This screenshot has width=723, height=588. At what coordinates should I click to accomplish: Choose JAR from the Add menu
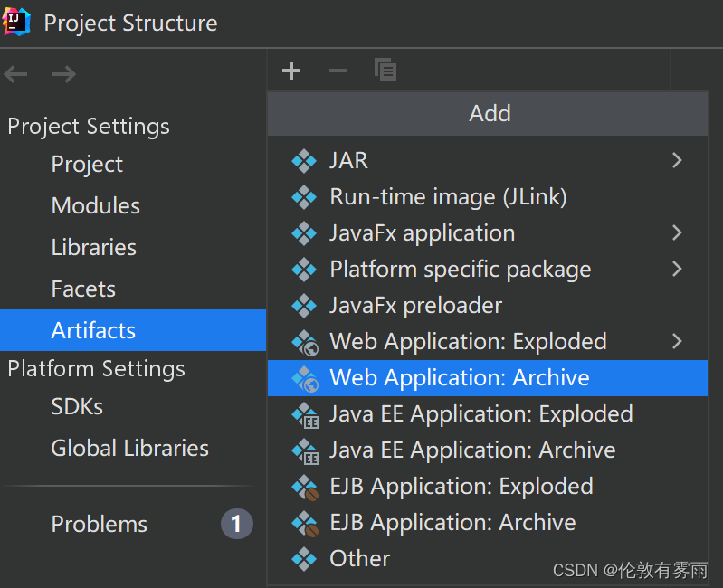[488, 160]
